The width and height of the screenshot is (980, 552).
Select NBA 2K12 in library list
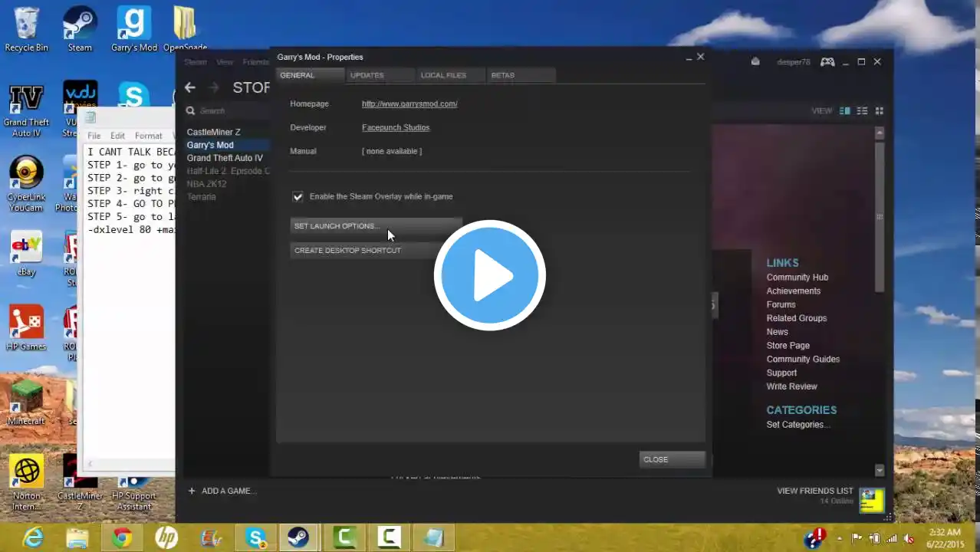pos(206,184)
